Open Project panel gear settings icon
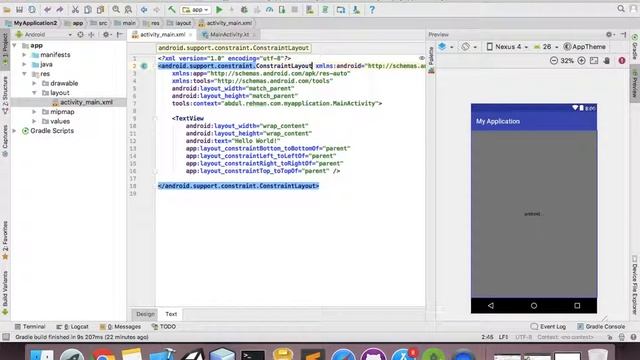 [x=107, y=35]
